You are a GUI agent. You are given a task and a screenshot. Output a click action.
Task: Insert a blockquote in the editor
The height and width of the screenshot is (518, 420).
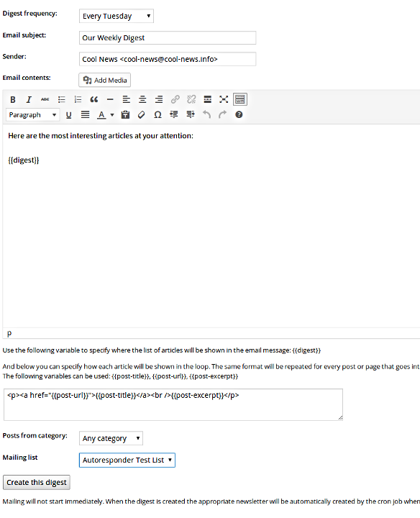[94, 99]
